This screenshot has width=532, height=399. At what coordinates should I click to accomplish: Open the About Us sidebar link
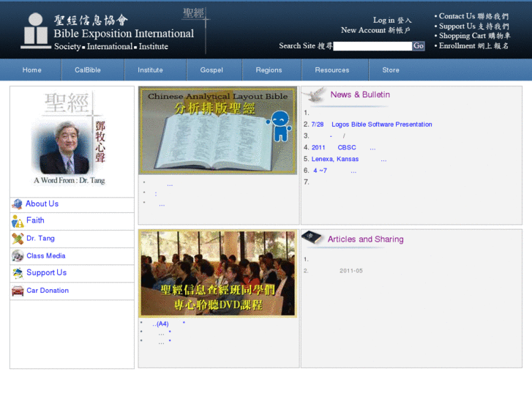coord(42,204)
